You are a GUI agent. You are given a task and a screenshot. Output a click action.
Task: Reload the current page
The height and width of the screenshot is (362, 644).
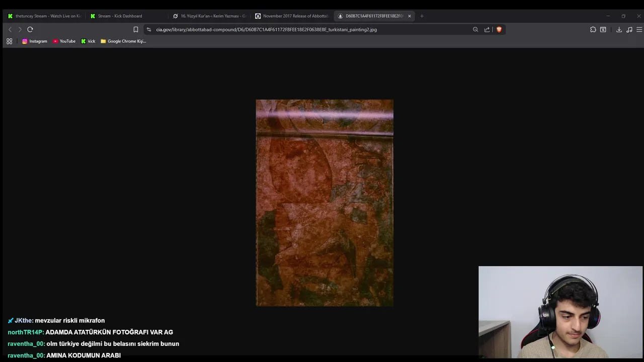pos(30,30)
